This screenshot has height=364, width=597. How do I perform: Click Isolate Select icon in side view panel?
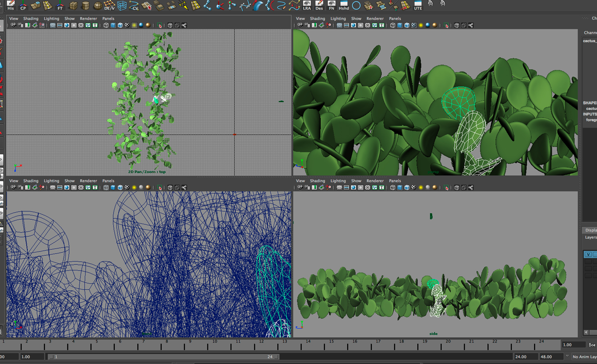446,187
